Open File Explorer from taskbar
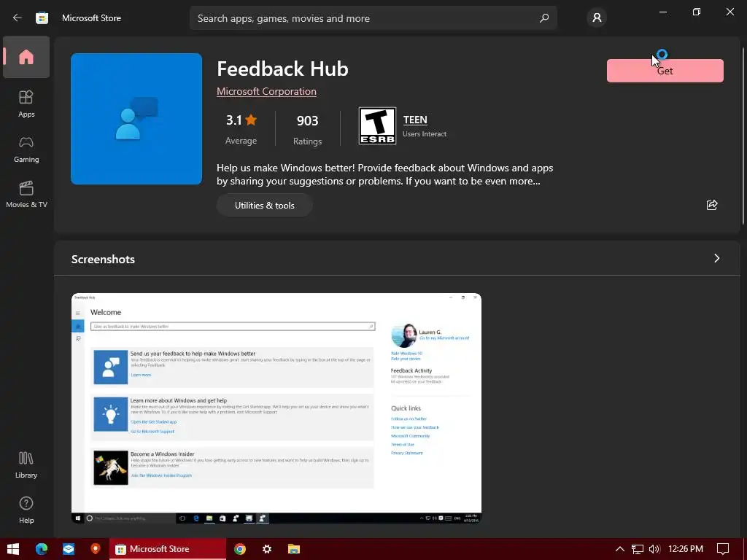747x560 pixels. (x=294, y=549)
